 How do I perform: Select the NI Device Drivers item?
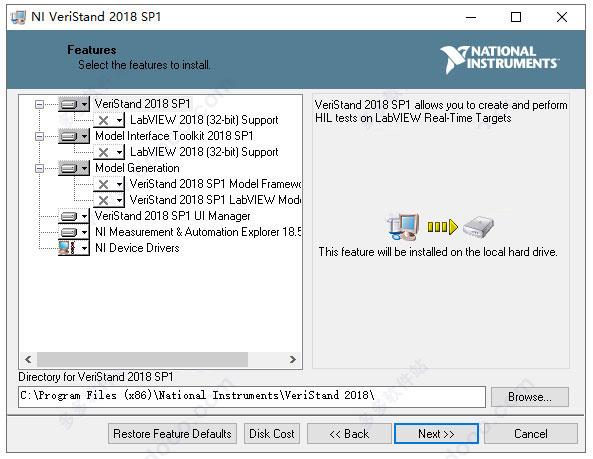(x=137, y=248)
